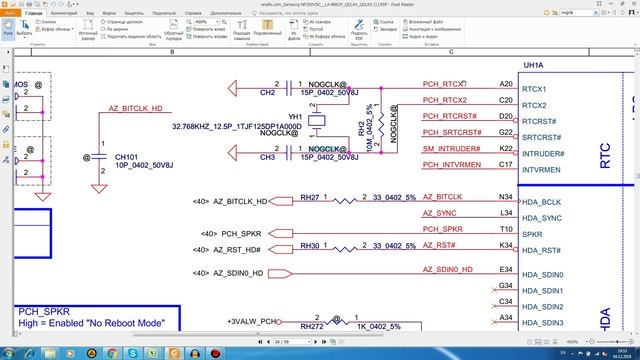Screen dimensions: 640x360
Task: Open Internet Explorer from the taskbar
Action: pos(29,353)
